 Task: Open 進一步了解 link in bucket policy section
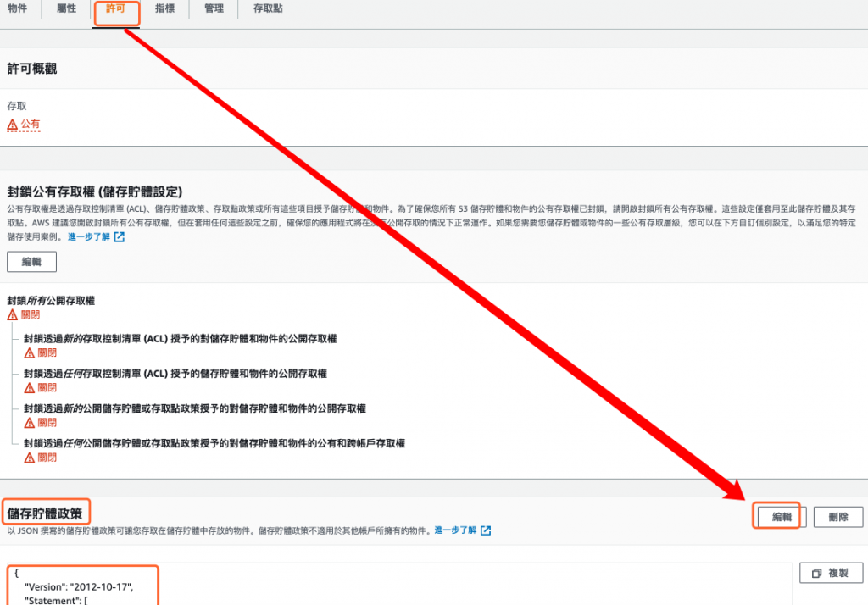(455, 530)
